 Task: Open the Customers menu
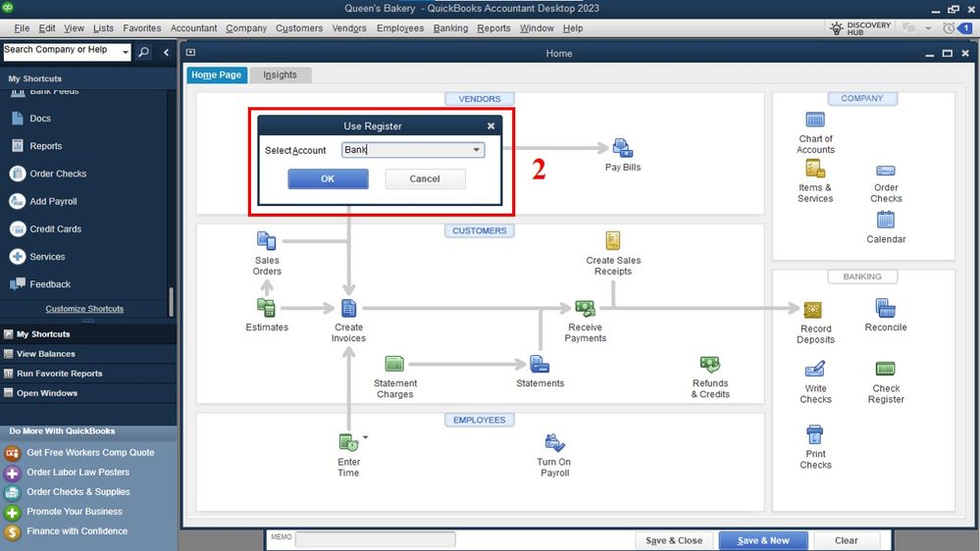299,28
